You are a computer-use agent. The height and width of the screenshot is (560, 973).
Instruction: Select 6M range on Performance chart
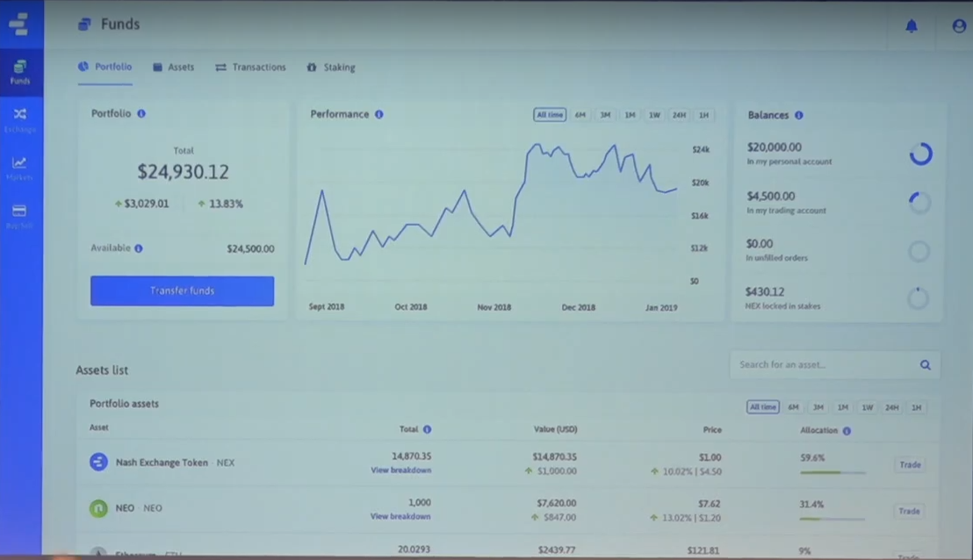coord(580,115)
